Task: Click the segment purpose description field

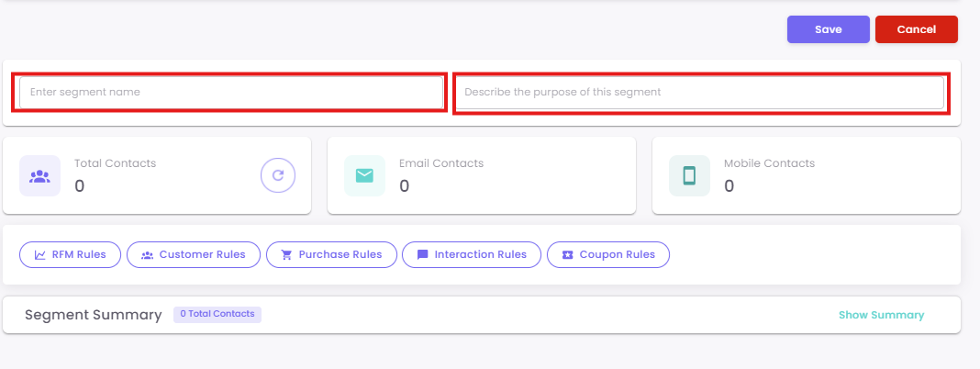Action: pos(700,93)
